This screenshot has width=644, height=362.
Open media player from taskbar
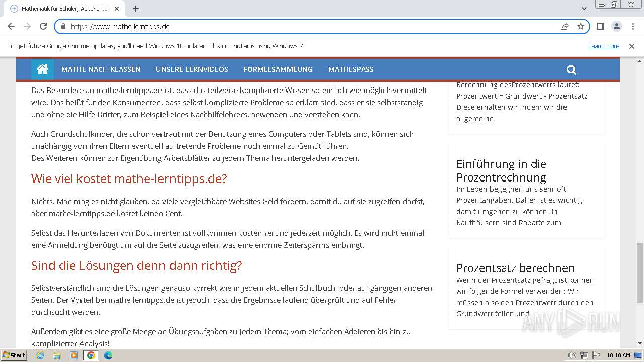point(74,355)
